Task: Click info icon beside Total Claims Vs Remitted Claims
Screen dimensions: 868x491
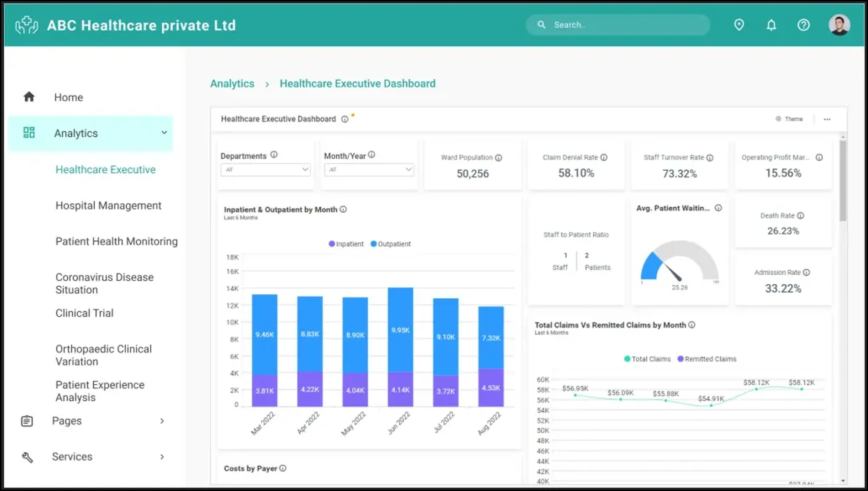Action: [x=692, y=325]
